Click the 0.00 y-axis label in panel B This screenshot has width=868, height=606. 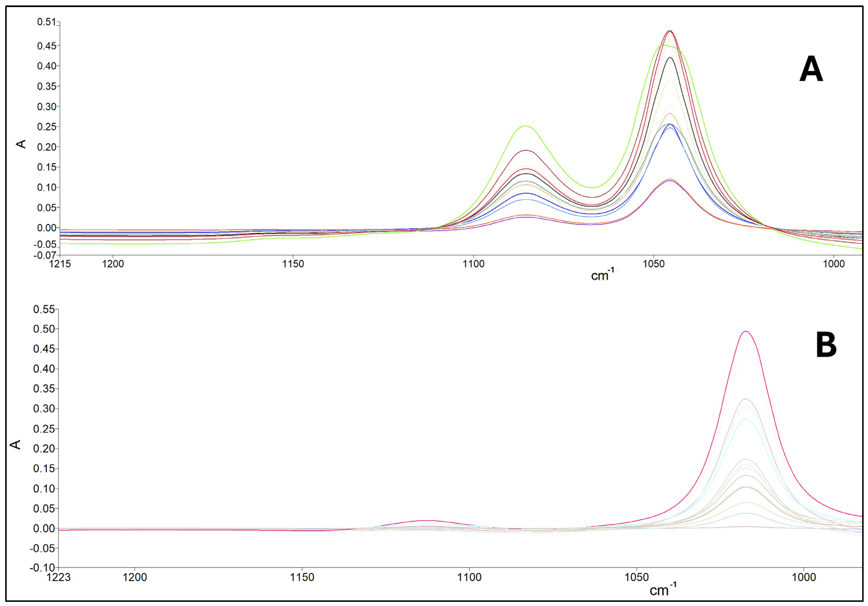[x=44, y=528]
